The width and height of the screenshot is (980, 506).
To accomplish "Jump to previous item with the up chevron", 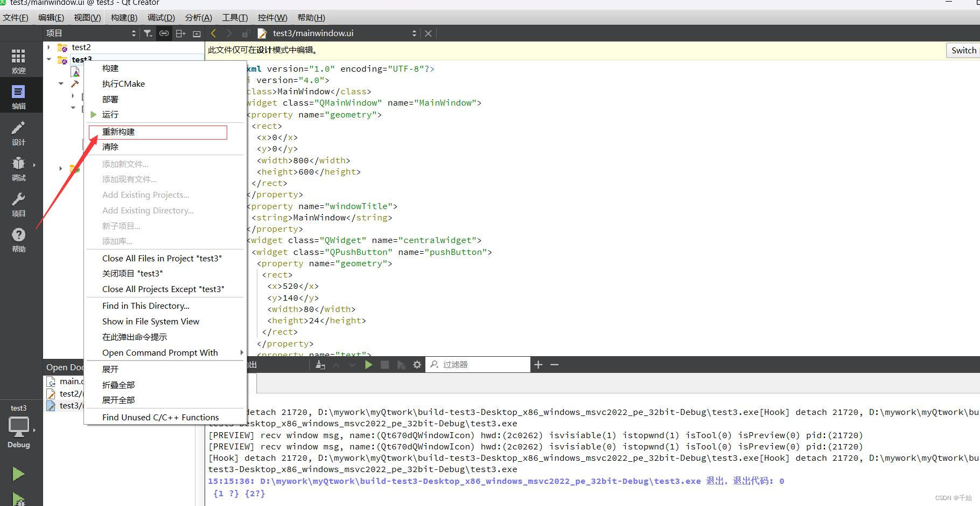I will [x=336, y=365].
